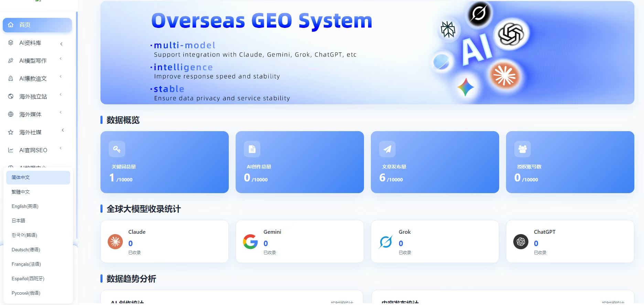644x305 pixels.
Task: Expand the AI模型写作 submenu chevron
Action: point(61,59)
